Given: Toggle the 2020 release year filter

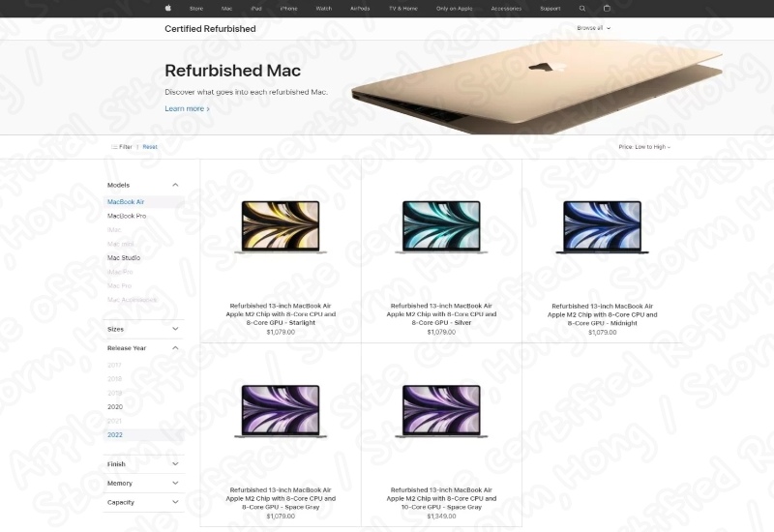Looking at the screenshot, I should point(115,406).
